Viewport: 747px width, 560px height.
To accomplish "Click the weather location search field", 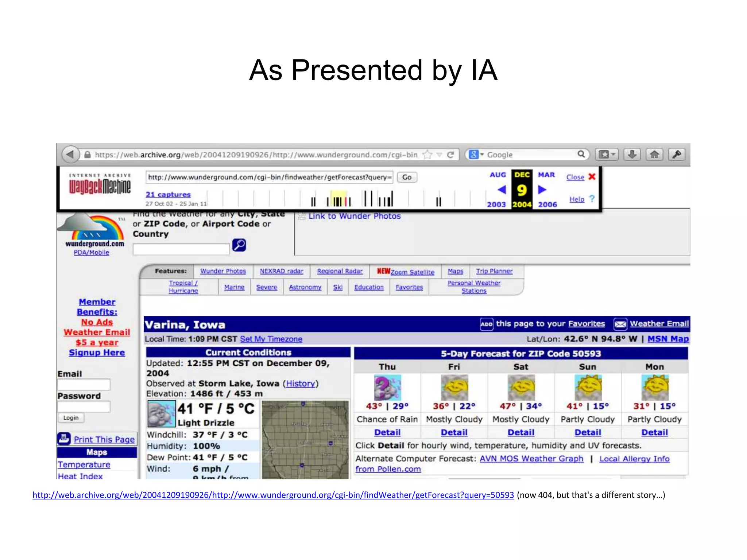I will tap(181, 249).
